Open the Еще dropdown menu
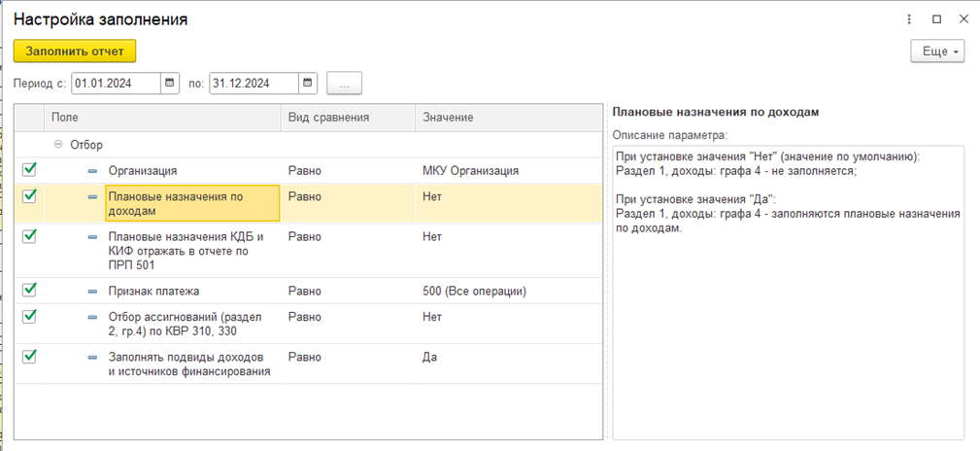Image resolution: width=980 pixels, height=451 pixels. 937,52
